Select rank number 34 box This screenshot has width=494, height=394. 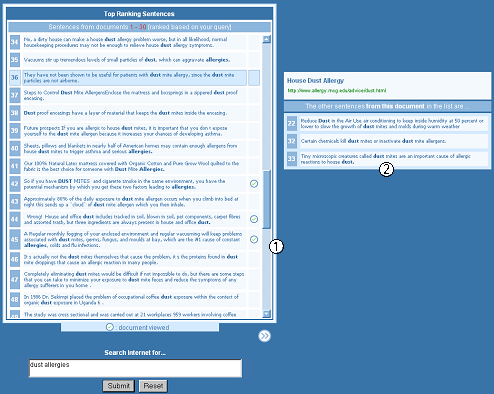click(15, 42)
